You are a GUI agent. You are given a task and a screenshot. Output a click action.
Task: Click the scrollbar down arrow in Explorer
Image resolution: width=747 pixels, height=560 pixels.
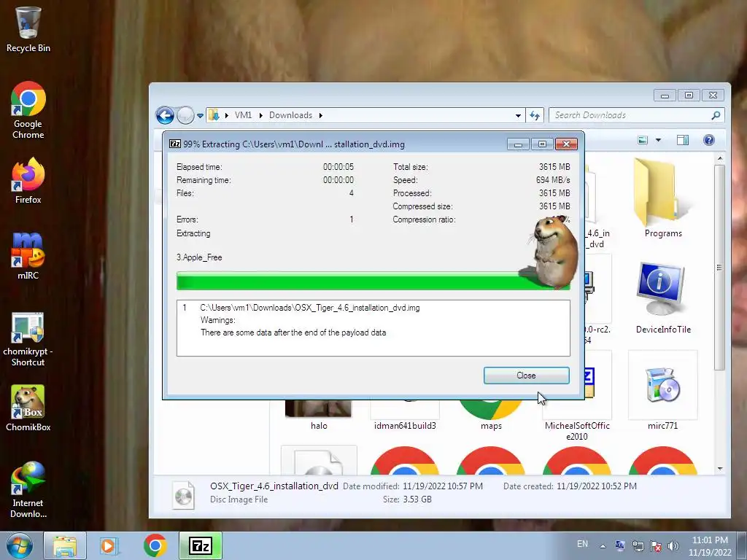[719, 469]
